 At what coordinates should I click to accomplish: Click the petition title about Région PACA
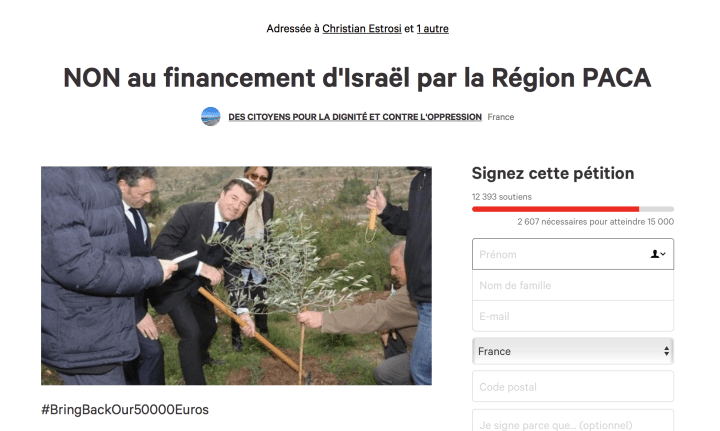pos(357,78)
